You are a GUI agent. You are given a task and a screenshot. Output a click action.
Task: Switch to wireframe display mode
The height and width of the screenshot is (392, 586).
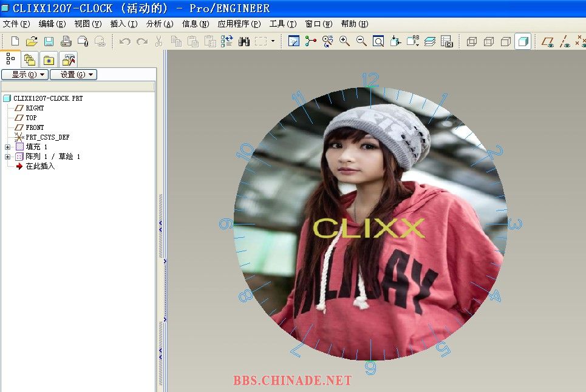(472, 41)
